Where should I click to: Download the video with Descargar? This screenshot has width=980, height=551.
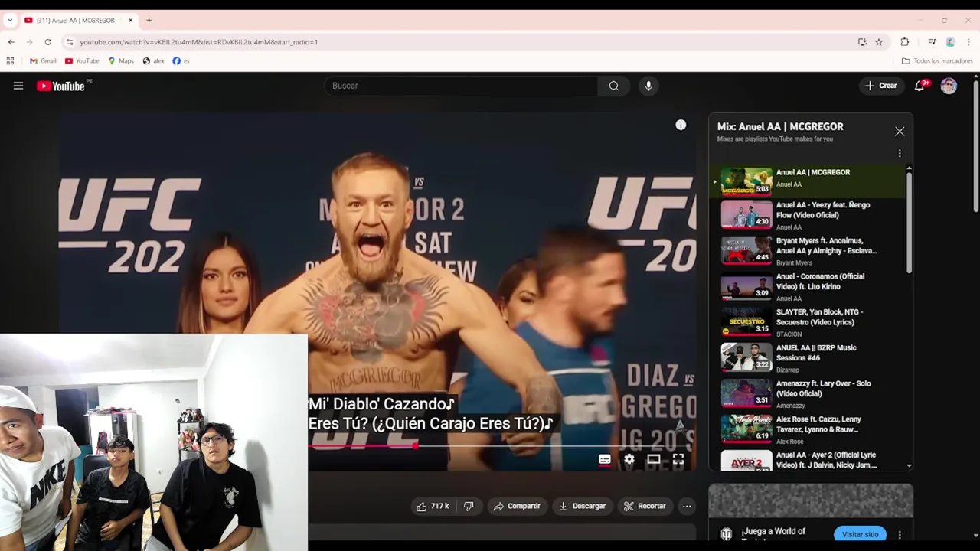[x=582, y=506]
